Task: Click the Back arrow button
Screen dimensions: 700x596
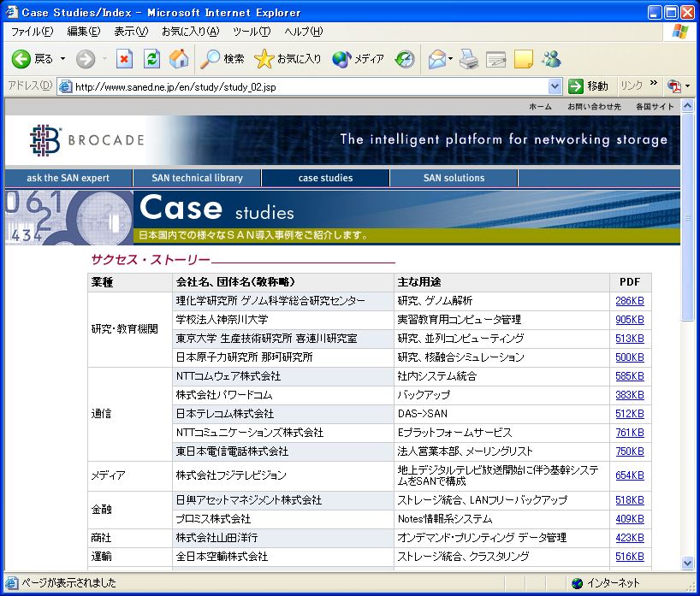Action: 21,59
